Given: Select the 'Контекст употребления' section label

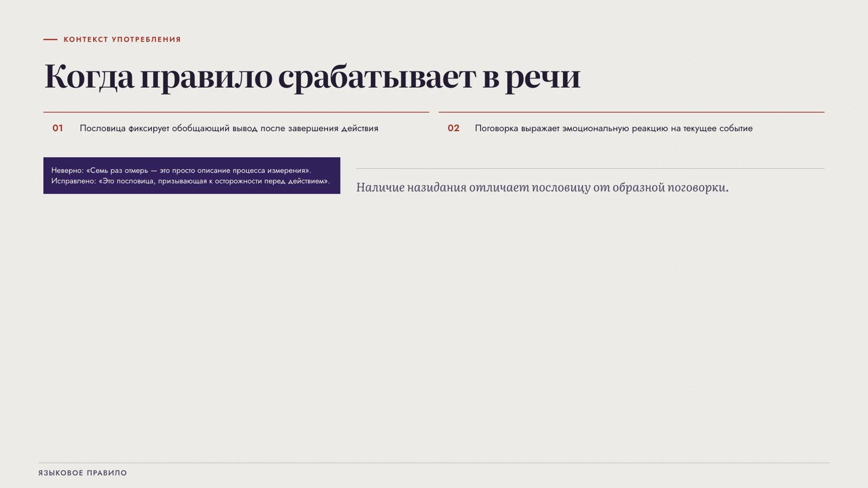Looking at the screenshot, I should 122,40.
